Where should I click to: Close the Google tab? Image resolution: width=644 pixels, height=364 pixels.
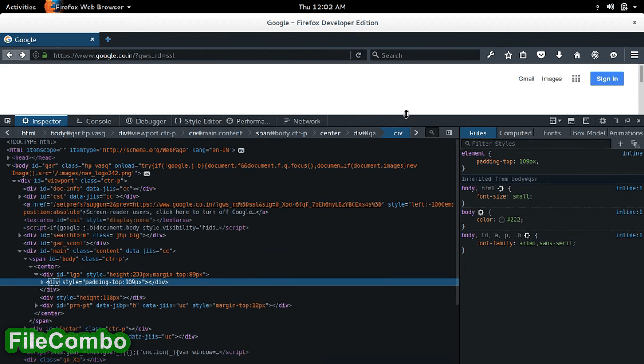point(92,39)
